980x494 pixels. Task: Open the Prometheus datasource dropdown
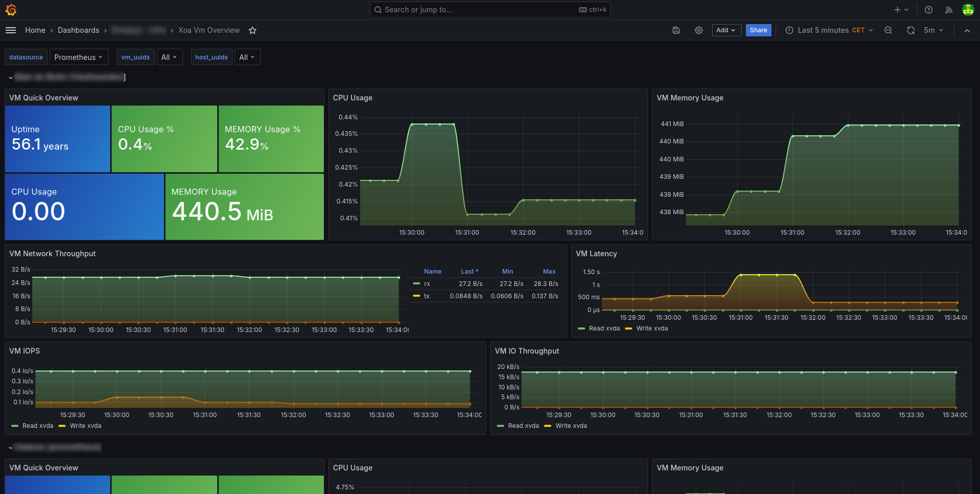78,57
